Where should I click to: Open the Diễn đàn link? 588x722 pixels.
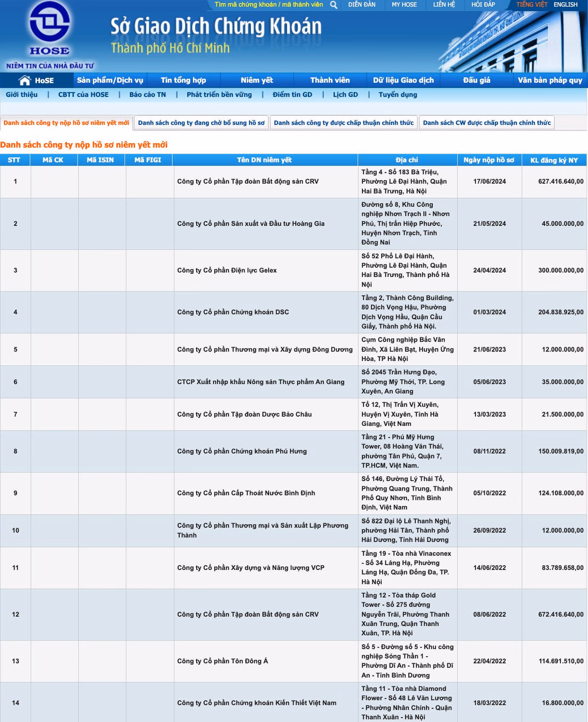click(362, 5)
